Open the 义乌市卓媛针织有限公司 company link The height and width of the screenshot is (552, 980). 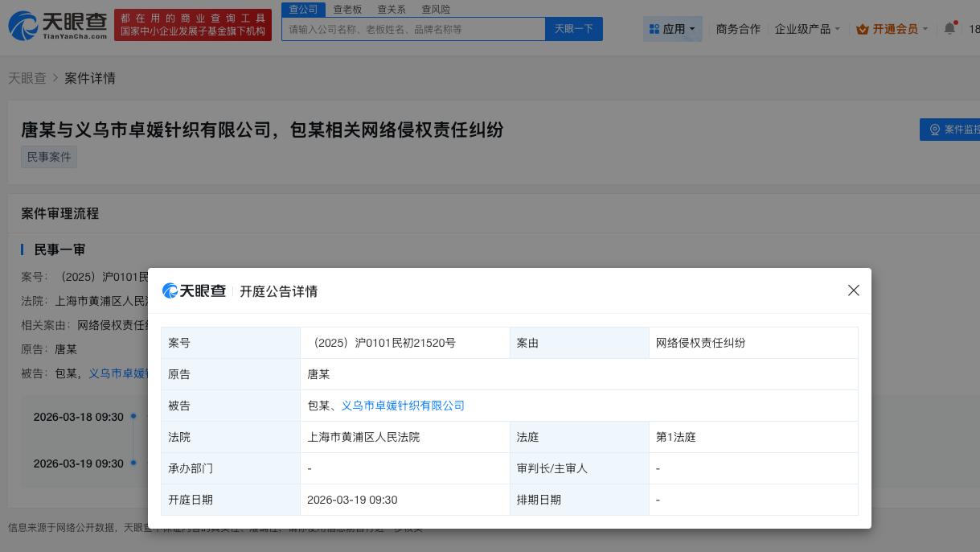tap(403, 406)
